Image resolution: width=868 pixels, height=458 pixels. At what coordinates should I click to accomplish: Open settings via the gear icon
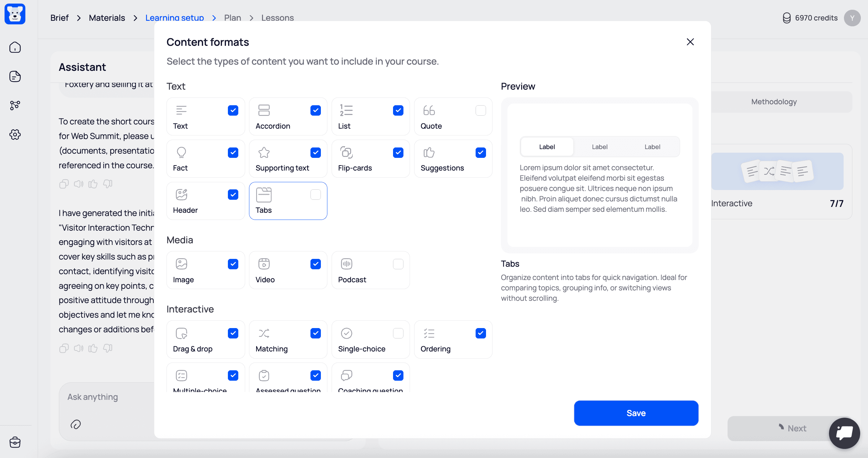(x=15, y=135)
